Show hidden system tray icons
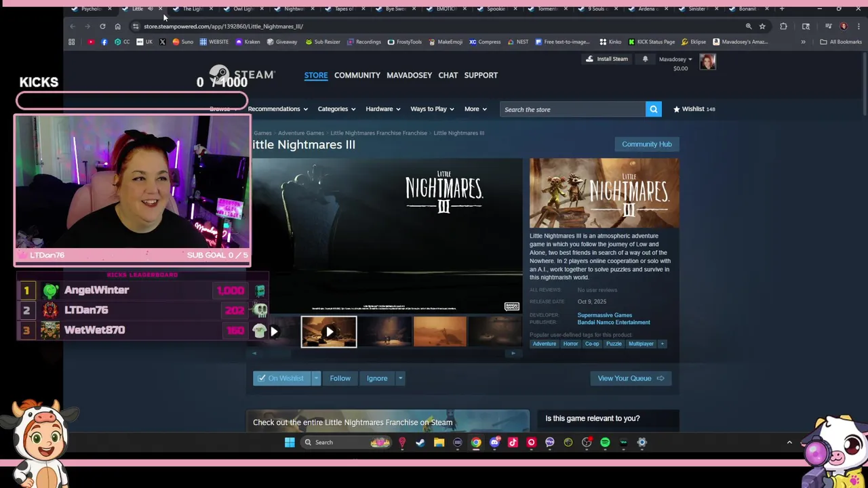The height and width of the screenshot is (488, 868). tap(789, 443)
